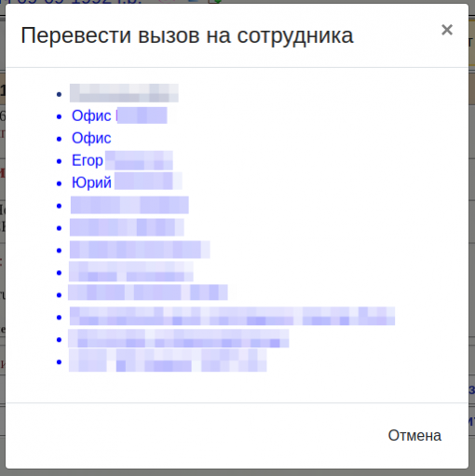This screenshot has width=475, height=476.
Task: Click the Отмена button
Action: click(414, 435)
